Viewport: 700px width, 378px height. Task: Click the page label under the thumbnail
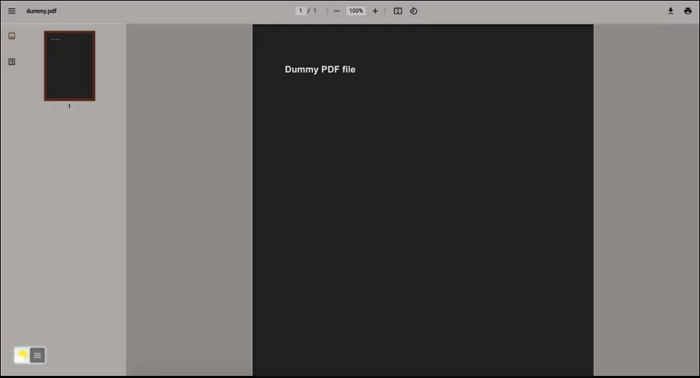pos(69,106)
